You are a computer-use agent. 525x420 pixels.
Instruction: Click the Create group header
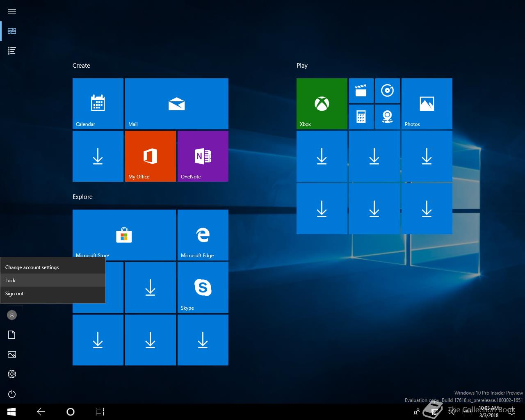pyautogui.click(x=81, y=66)
